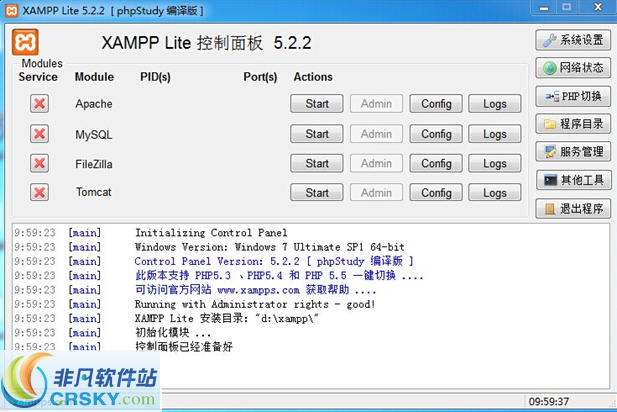
Task: View MySQL Logs
Action: 495,134
